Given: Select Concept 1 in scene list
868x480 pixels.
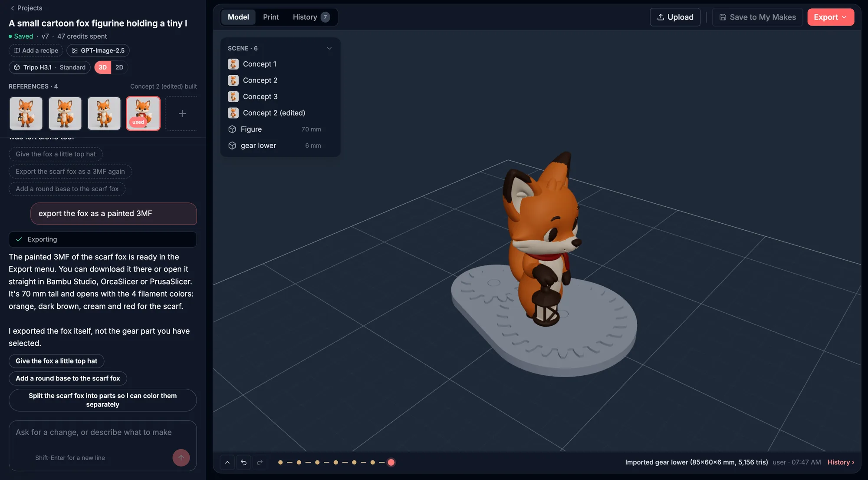Looking at the screenshot, I should click(x=280, y=64).
